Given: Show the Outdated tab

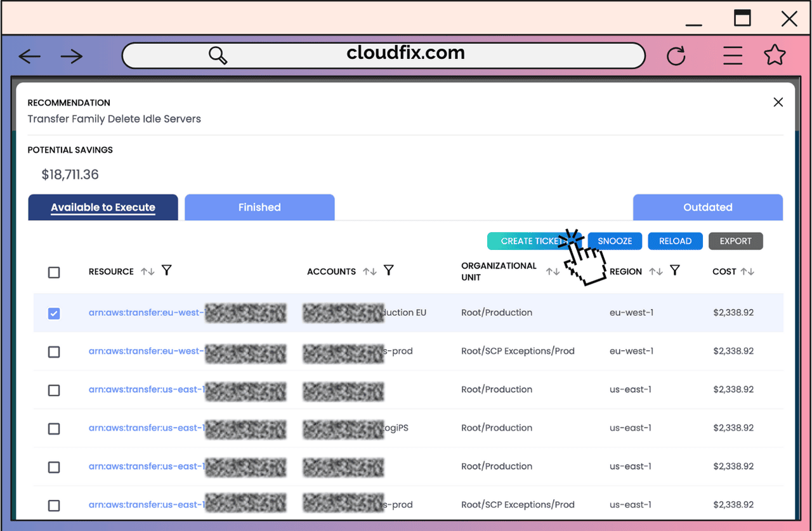Looking at the screenshot, I should pos(708,207).
